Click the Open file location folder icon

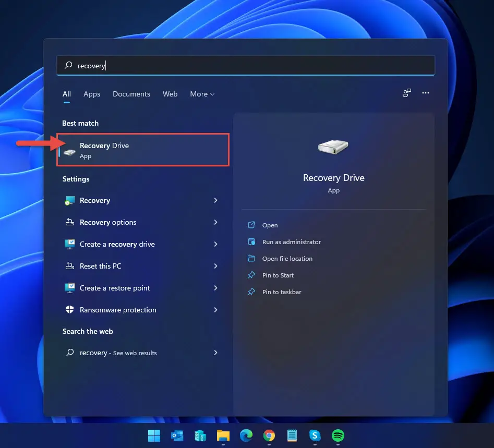click(x=251, y=258)
